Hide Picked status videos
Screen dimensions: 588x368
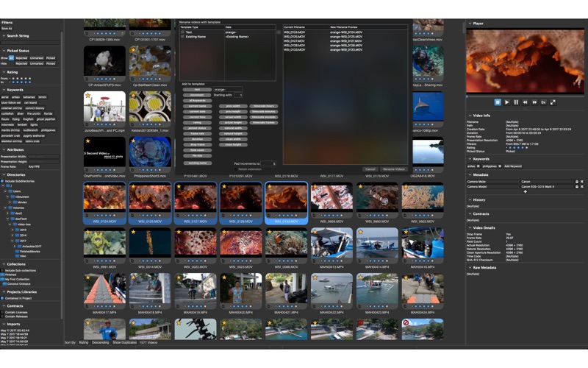[x=51, y=63]
